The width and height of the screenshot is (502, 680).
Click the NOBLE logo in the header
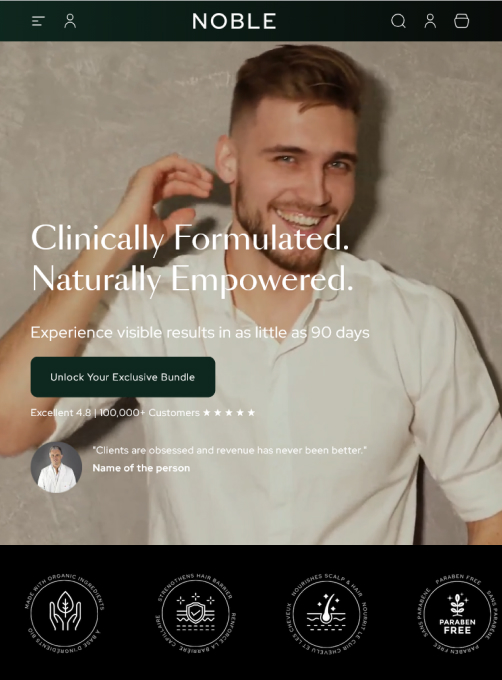(234, 21)
